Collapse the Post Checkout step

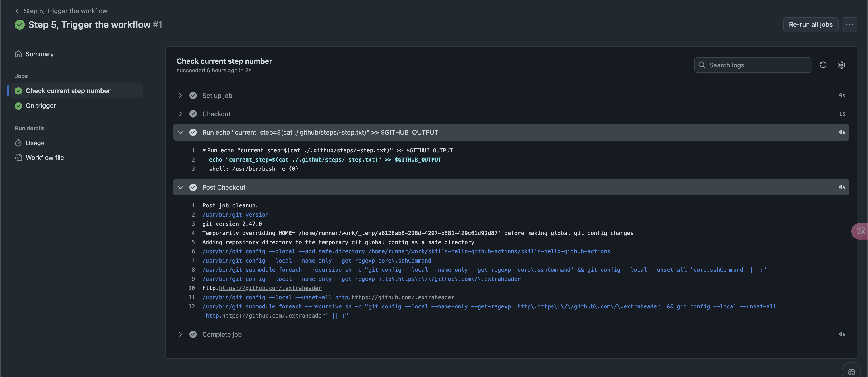tap(180, 187)
